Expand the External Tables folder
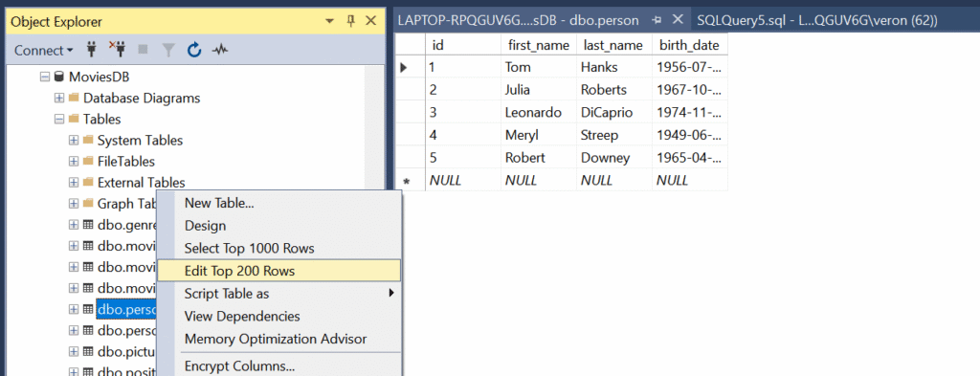This screenshot has height=376, width=980. [73, 183]
